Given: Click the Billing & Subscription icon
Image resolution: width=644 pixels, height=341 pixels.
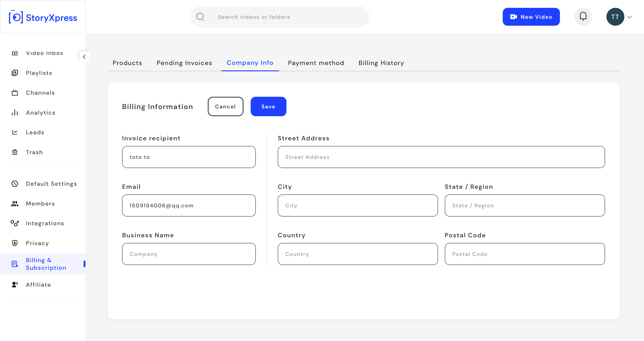Looking at the screenshot, I should click(x=15, y=264).
